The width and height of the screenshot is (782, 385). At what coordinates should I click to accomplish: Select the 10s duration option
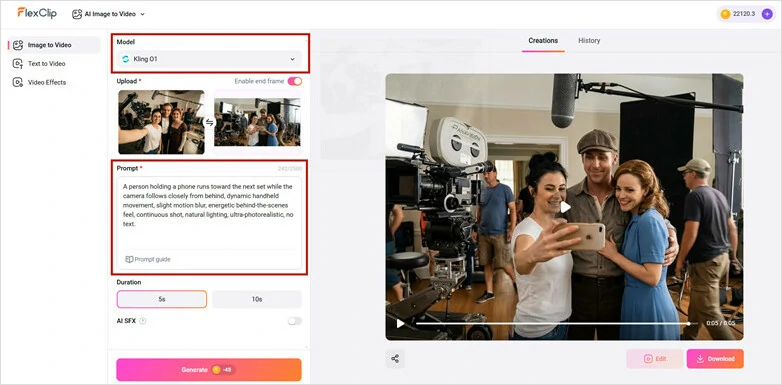pyautogui.click(x=257, y=299)
